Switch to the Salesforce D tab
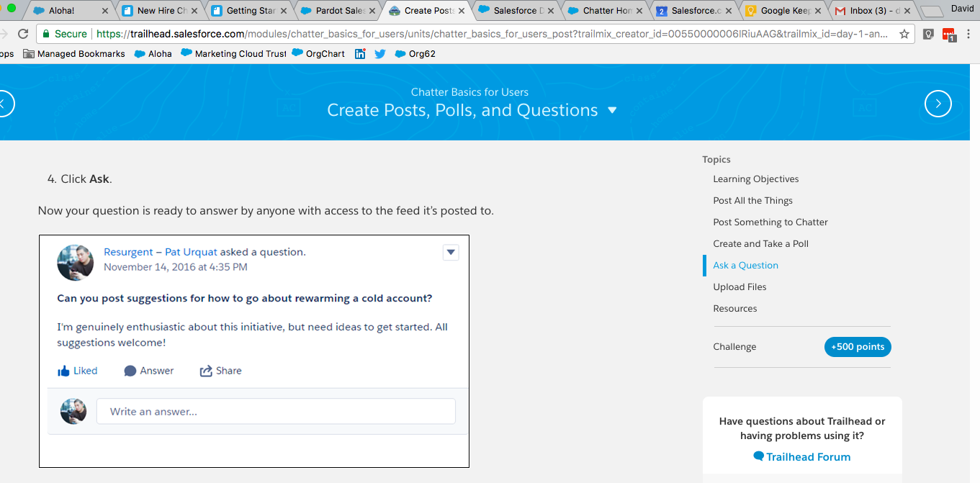 point(517,11)
